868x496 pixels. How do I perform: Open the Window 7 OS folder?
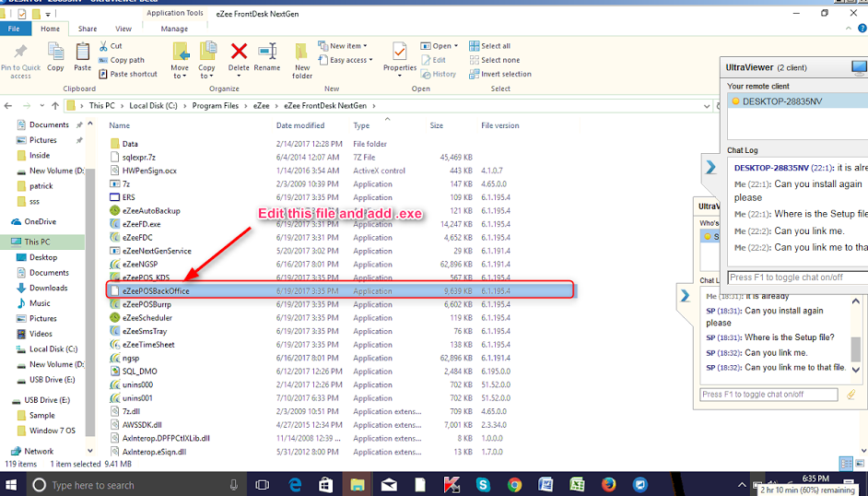(52, 431)
